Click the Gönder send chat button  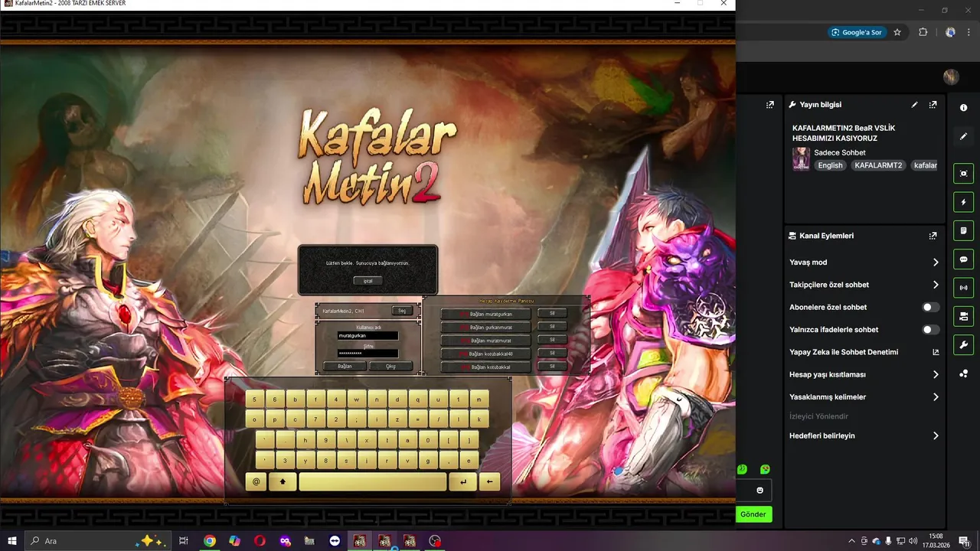point(753,514)
